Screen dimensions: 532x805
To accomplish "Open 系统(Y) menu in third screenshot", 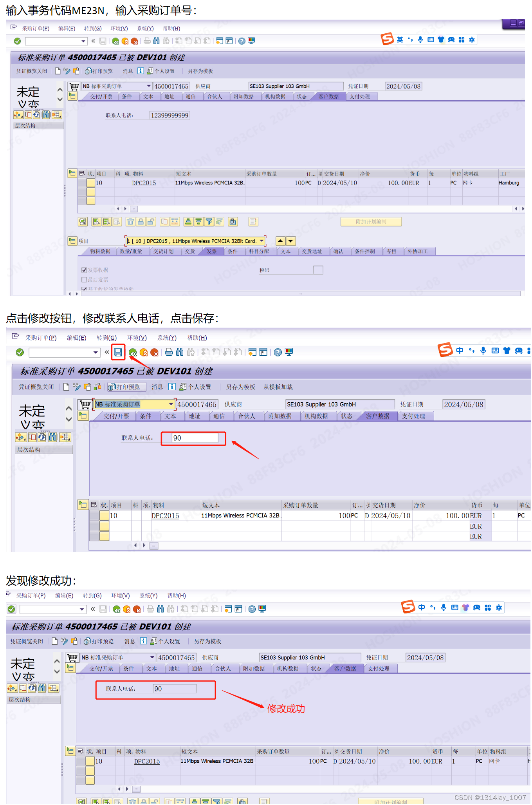I will [148, 595].
